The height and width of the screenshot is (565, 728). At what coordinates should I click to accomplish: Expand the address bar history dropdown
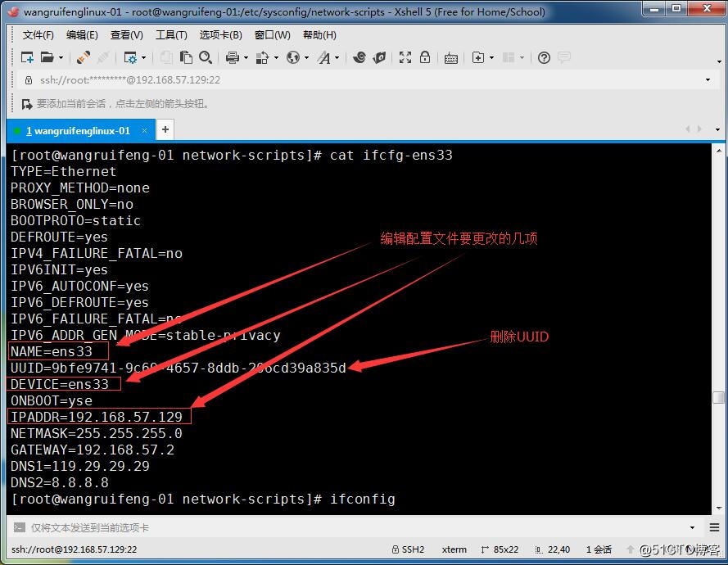point(708,80)
